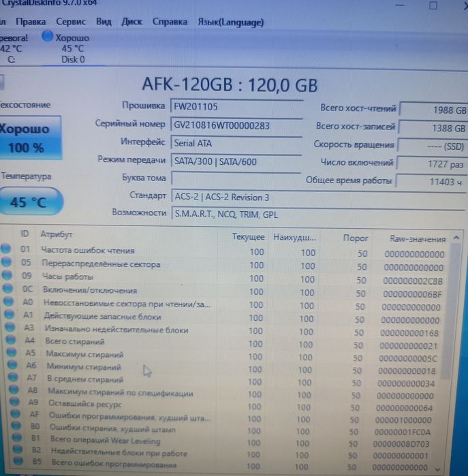Click the Порог column header
Image resolution: width=468 pixels, height=476 pixels.
click(356, 238)
